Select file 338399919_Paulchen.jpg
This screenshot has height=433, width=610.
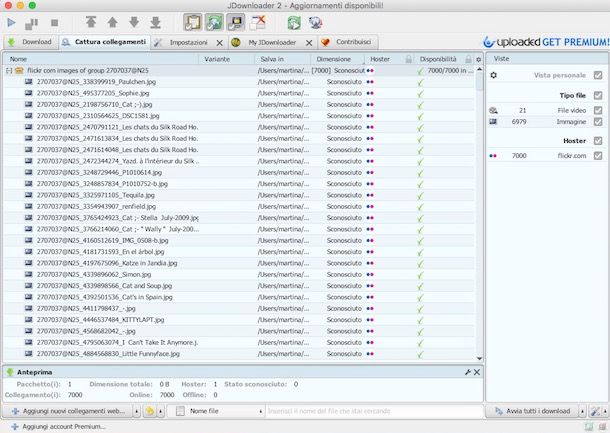[x=96, y=82]
